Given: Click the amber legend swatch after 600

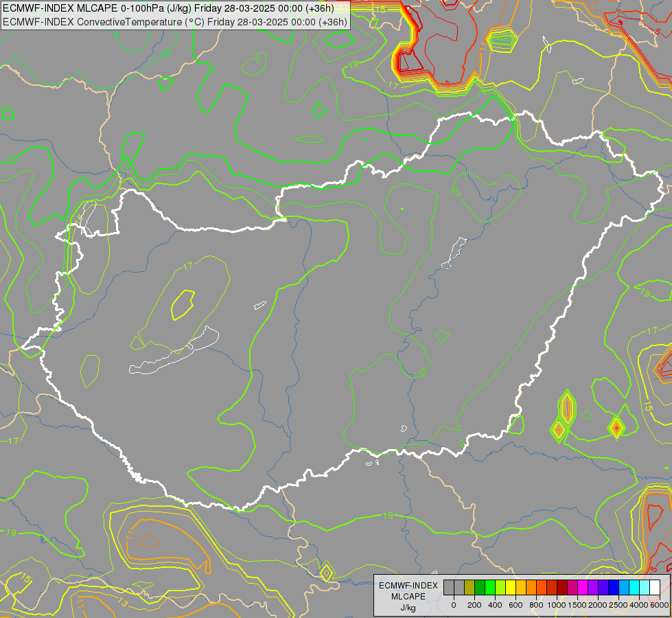Looking at the screenshot, I should [x=521, y=587].
